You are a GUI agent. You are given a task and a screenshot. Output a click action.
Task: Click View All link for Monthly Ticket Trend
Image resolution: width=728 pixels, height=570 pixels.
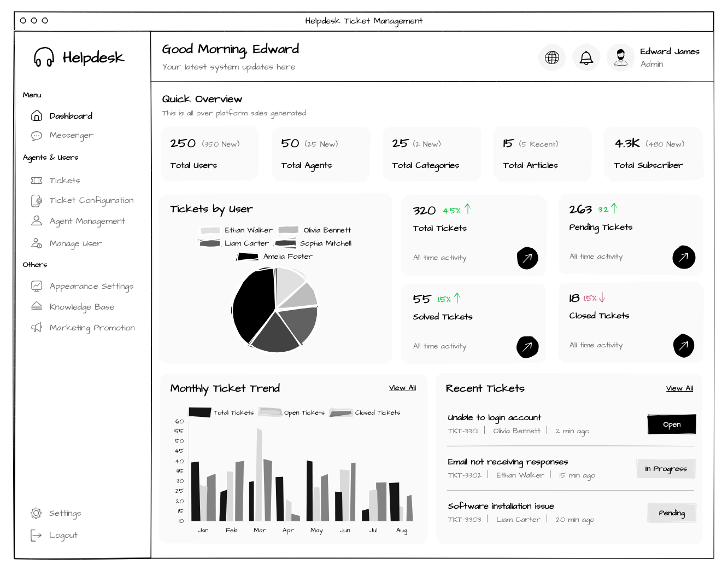tap(402, 388)
